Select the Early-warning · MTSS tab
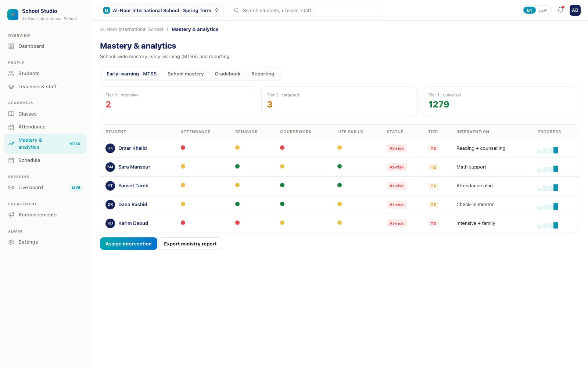 point(132,74)
